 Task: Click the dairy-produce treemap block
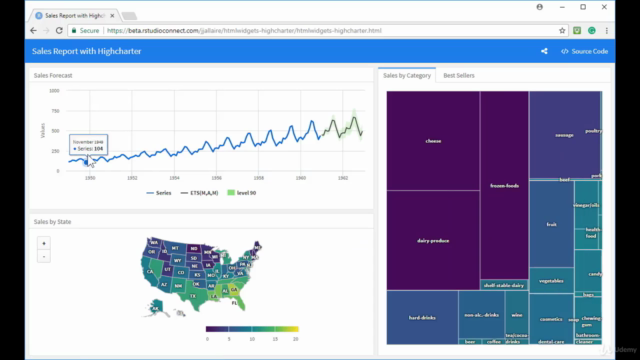pyautogui.click(x=433, y=240)
